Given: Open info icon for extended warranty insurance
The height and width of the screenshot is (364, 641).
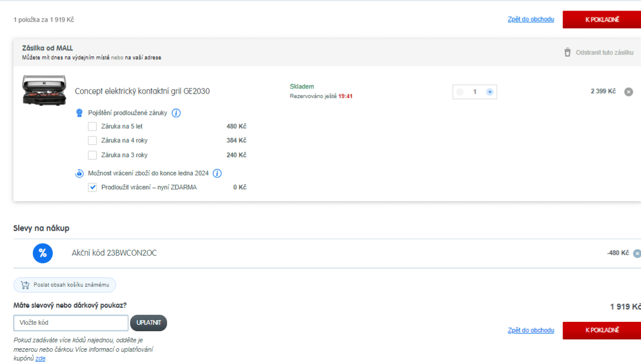Looking at the screenshot, I should click(176, 113).
